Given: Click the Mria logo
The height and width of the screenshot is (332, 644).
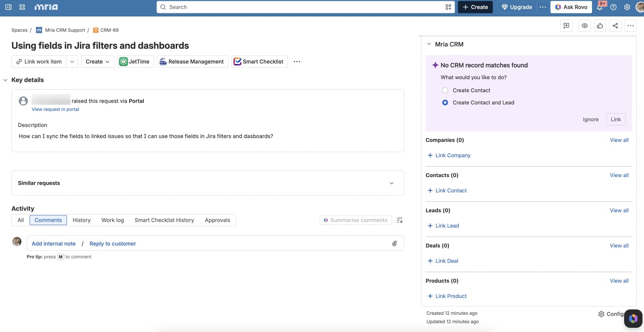Looking at the screenshot, I should [46, 7].
